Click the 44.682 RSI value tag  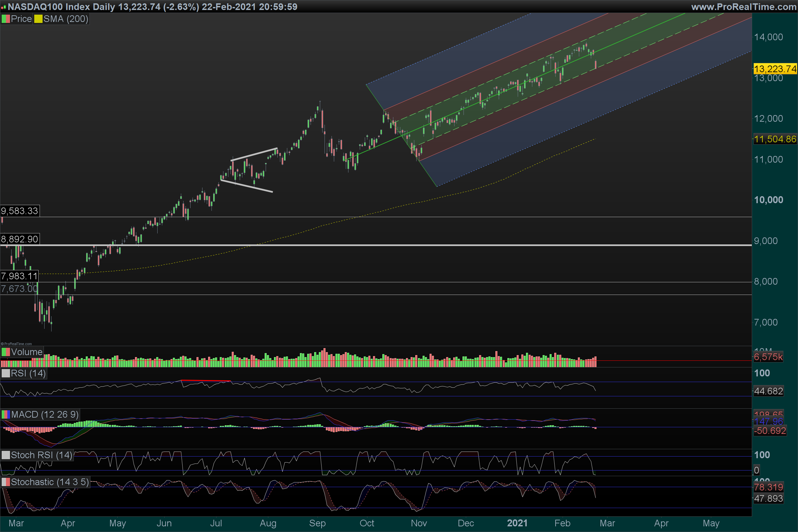click(x=768, y=391)
